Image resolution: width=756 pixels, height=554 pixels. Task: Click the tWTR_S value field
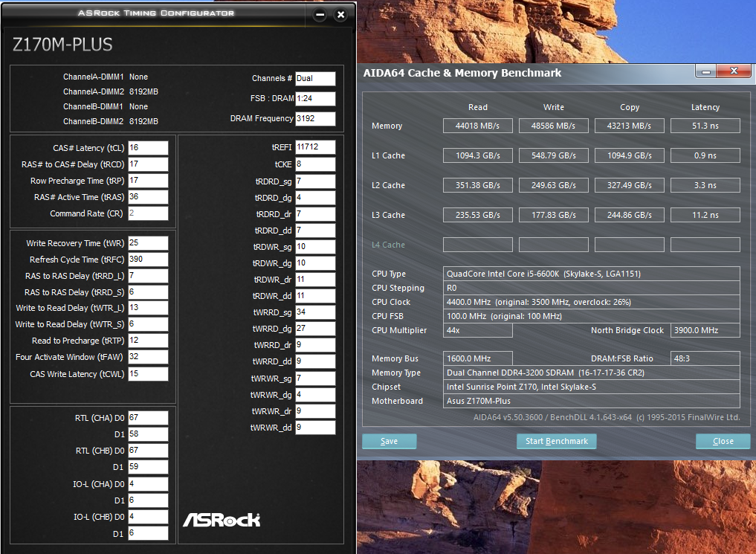(148, 324)
